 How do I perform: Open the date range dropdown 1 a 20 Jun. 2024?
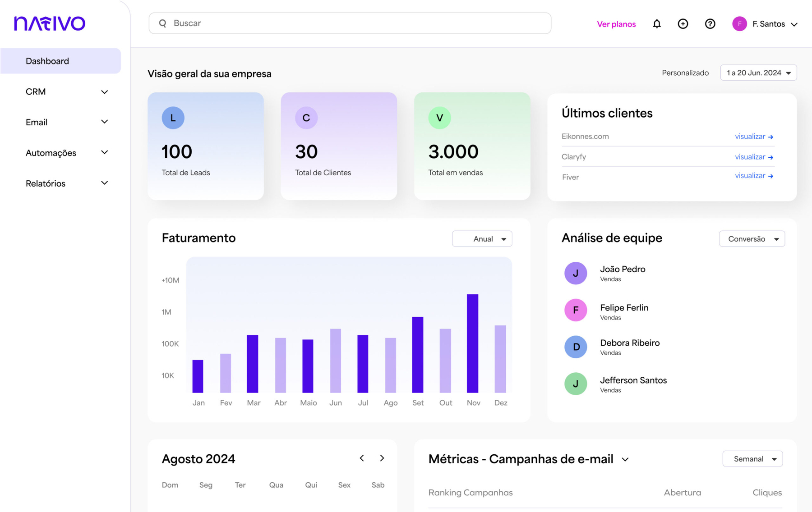[x=758, y=73]
